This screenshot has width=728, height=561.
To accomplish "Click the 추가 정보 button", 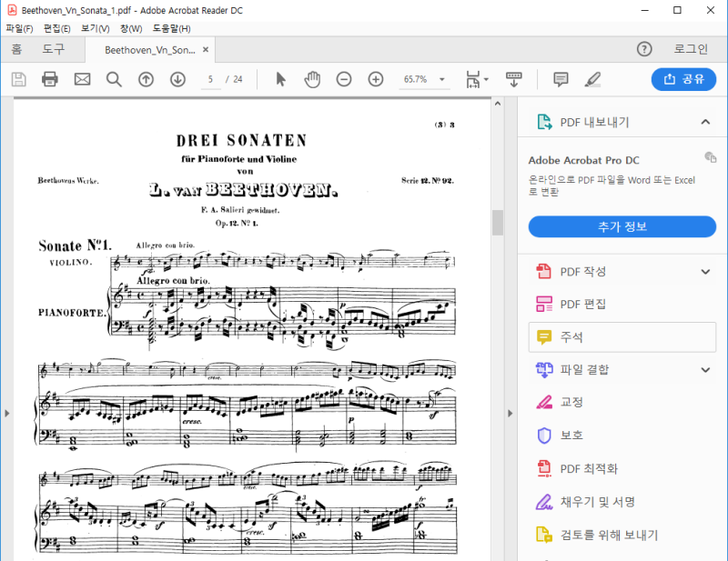I will pos(622,226).
